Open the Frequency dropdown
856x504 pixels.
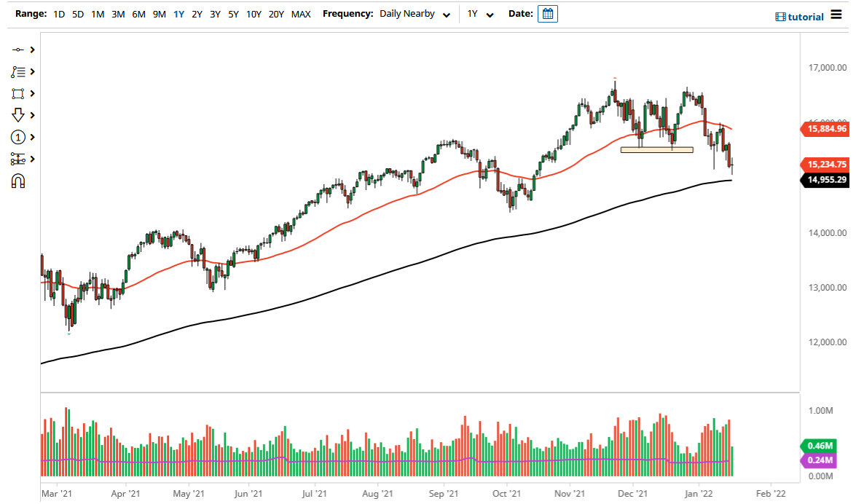446,13
